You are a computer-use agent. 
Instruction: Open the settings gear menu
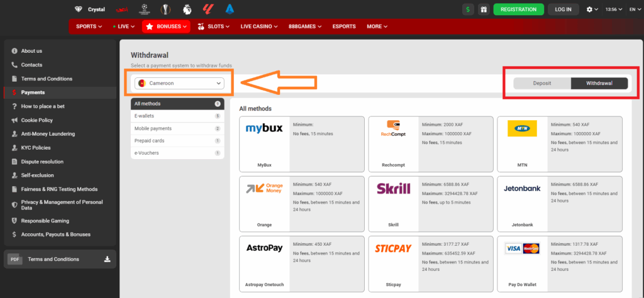pyautogui.click(x=592, y=9)
